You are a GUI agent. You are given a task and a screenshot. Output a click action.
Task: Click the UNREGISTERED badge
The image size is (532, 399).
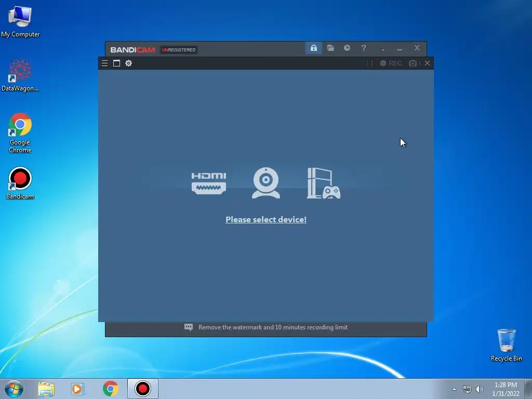[179, 50]
